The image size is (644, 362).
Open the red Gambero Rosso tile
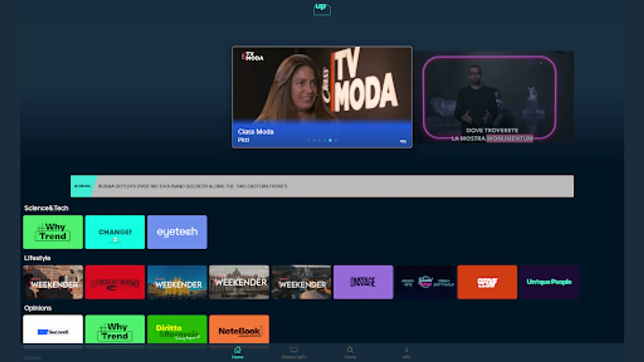pos(115,282)
